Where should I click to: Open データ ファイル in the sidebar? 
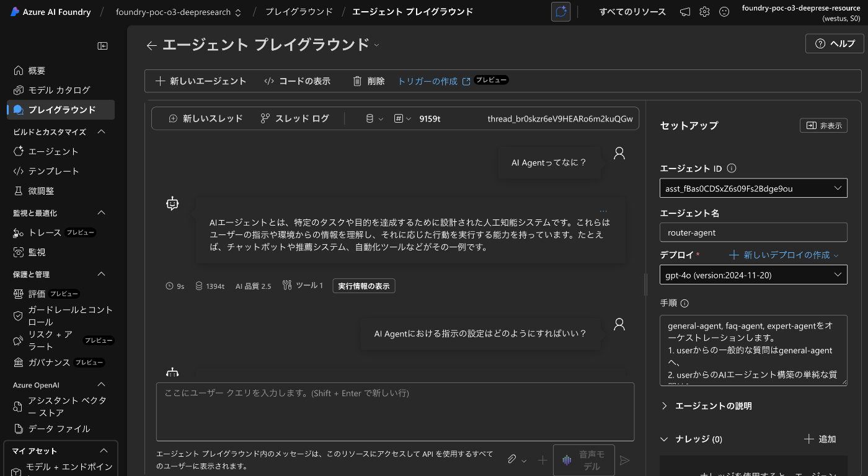click(53, 429)
